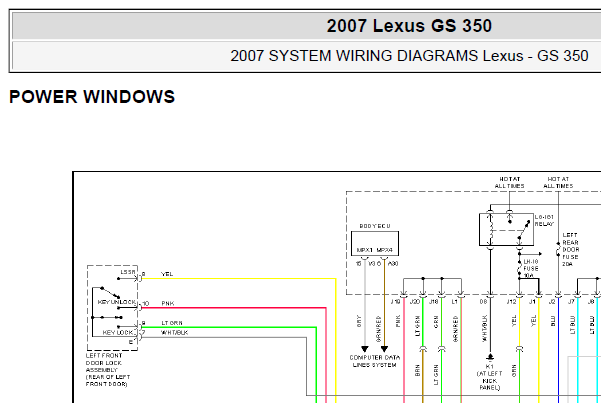601x403 pixels.
Task: Select the "KEY UNLOCK" switch label
Action: coord(117,302)
